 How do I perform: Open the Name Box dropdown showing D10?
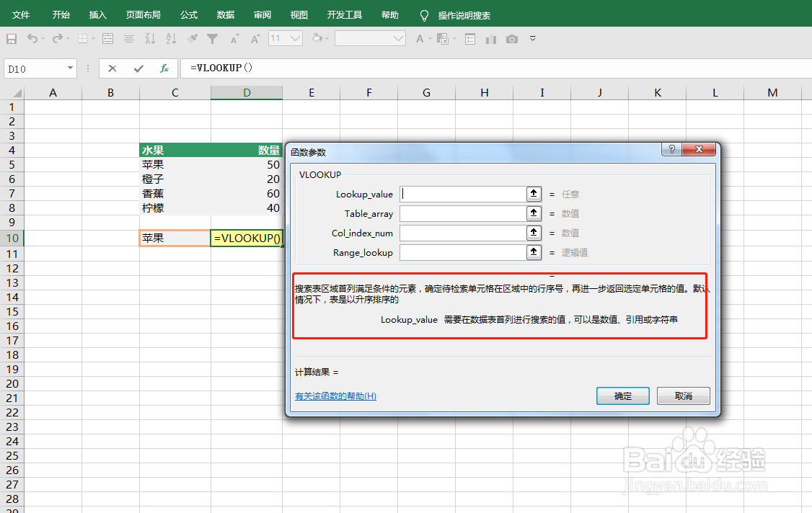(x=70, y=68)
